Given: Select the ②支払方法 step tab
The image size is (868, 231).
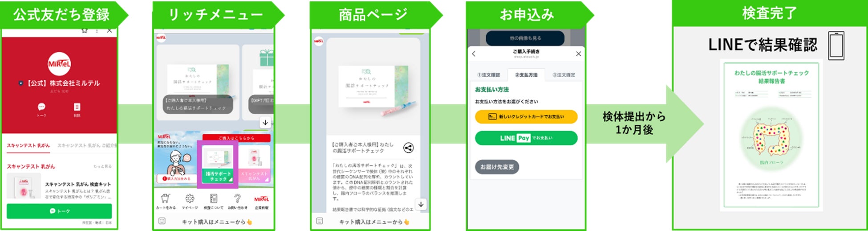Looking at the screenshot, I should tap(526, 75).
